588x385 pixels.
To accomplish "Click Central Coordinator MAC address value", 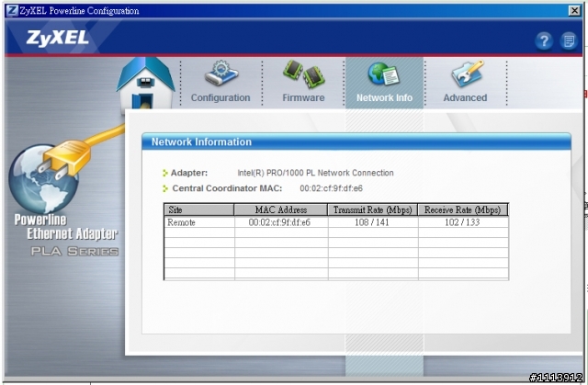I will (331, 188).
